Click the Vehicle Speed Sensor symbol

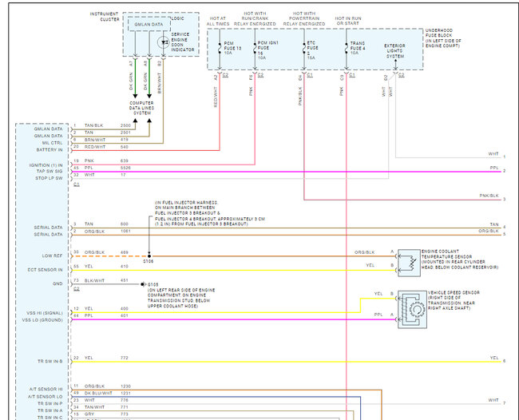point(412,310)
